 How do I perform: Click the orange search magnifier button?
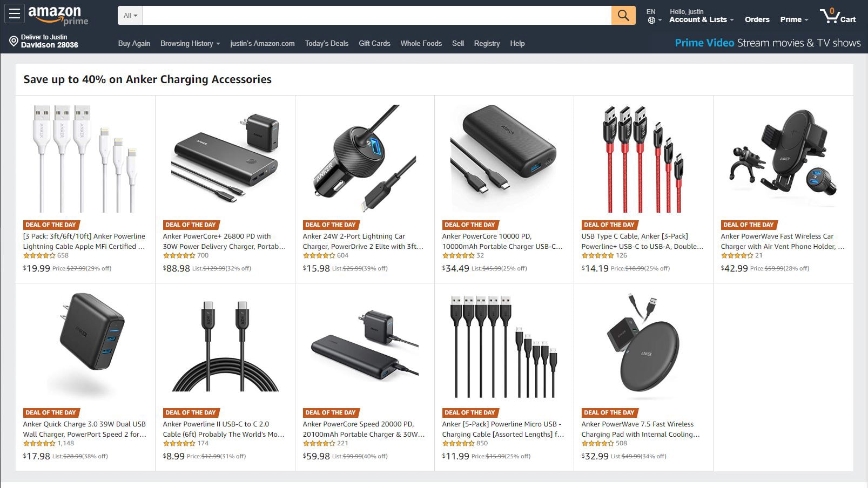[x=623, y=16]
